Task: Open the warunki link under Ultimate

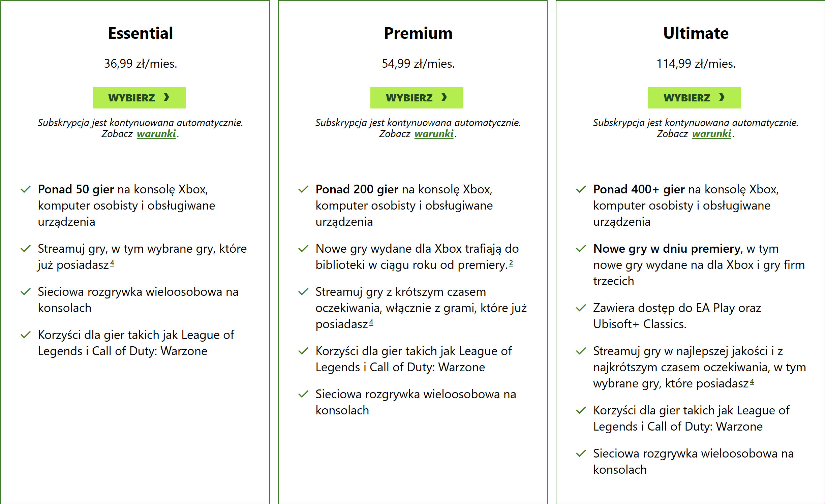Action: (712, 134)
